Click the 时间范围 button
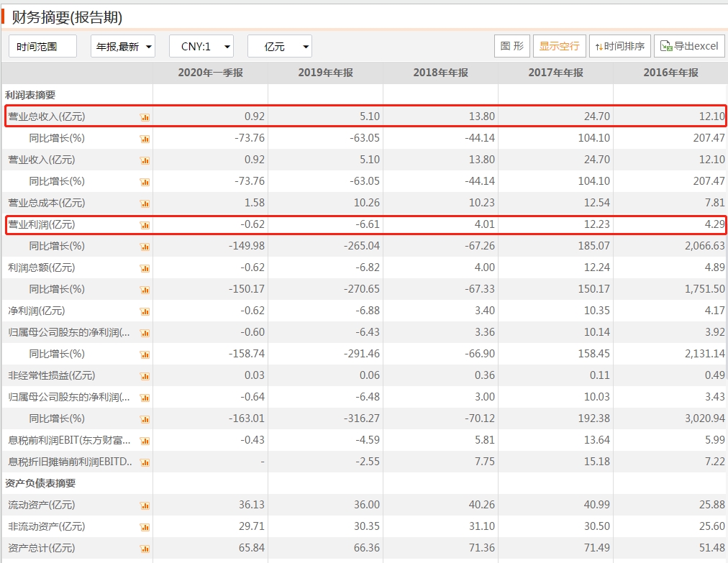The height and width of the screenshot is (563, 728). point(42,47)
